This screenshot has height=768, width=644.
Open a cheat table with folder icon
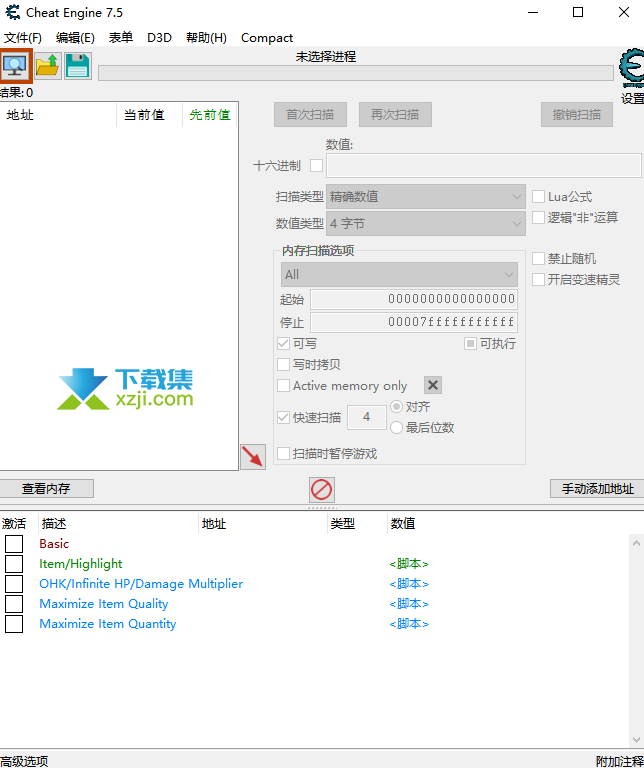[x=48, y=66]
